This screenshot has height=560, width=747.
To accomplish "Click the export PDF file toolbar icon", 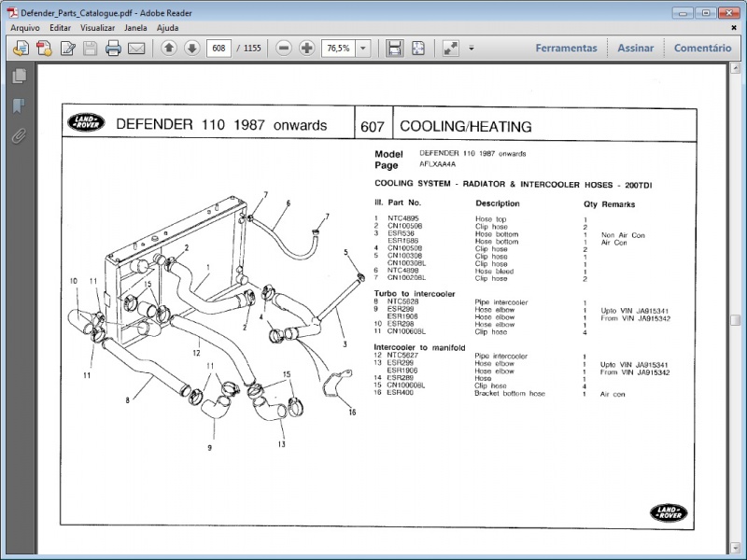I will 44,49.
